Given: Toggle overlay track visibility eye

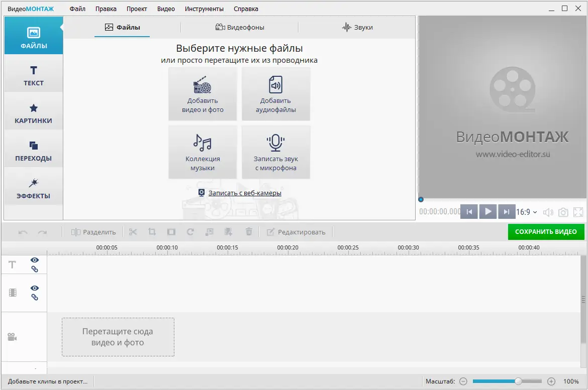Looking at the screenshot, I should pos(35,288).
